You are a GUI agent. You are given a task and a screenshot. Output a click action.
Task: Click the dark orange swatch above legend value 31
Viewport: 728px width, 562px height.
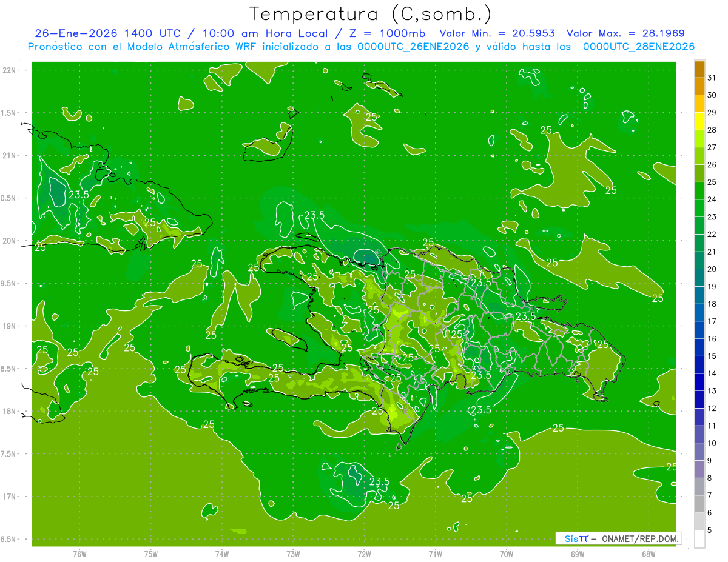pos(699,69)
